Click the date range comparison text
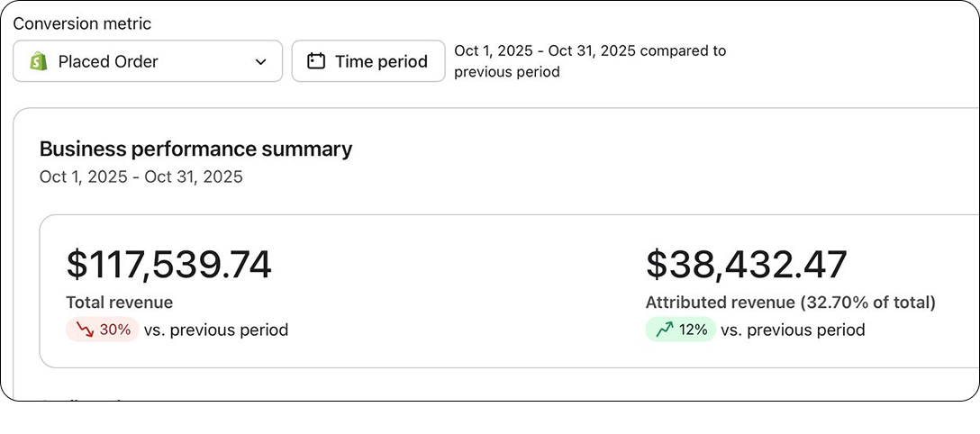Viewport: 980px width, 434px height. 590,61
